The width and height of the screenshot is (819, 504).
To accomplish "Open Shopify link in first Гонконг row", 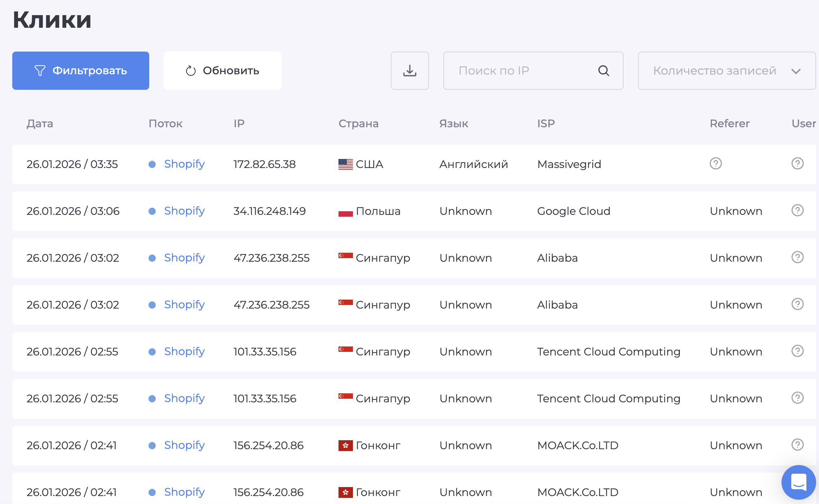I will pos(184,445).
